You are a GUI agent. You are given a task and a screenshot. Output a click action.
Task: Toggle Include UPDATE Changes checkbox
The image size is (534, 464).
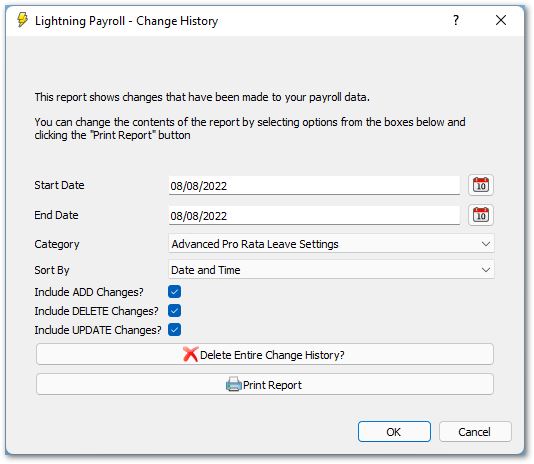tap(174, 329)
